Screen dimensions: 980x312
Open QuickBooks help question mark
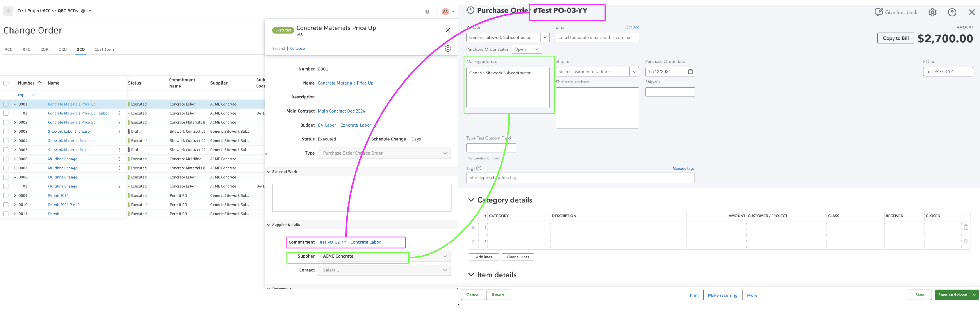(x=952, y=12)
